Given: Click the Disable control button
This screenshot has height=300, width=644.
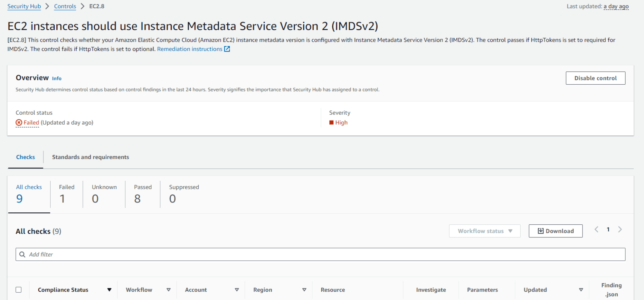Looking at the screenshot, I should tap(595, 78).
